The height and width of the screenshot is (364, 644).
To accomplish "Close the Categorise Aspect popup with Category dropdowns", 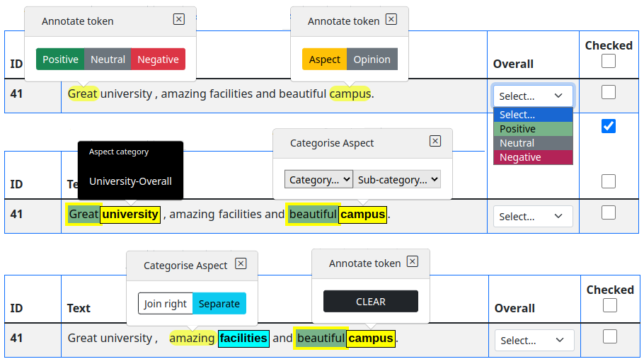I will (x=435, y=141).
